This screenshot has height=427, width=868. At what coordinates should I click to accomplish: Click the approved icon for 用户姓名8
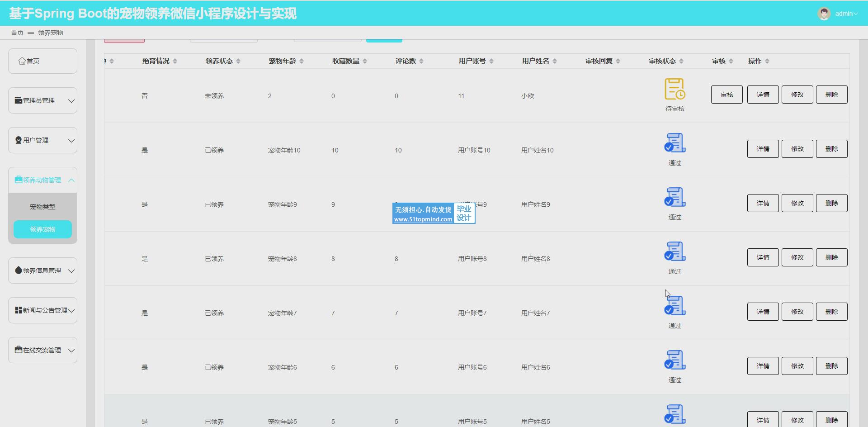tap(675, 252)
